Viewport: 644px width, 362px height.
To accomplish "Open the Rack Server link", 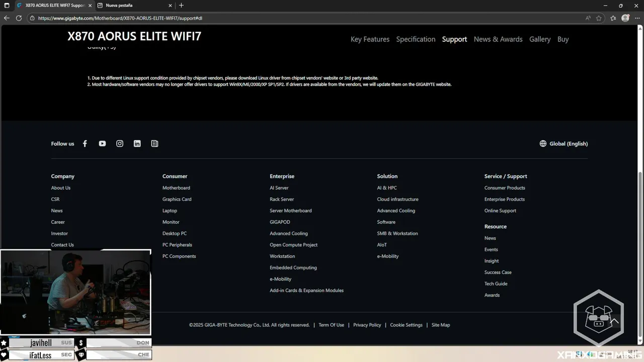I will (282, 199).
